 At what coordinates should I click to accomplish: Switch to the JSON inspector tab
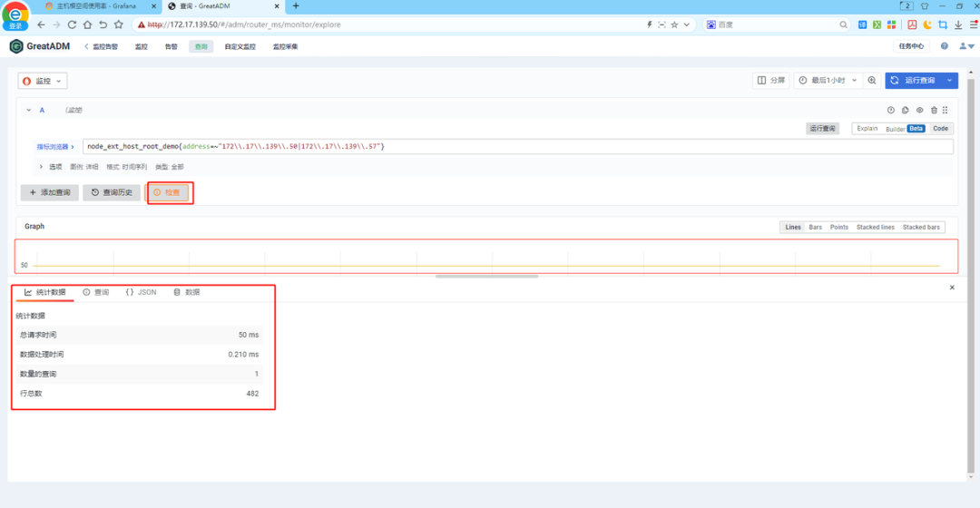(142, 292)
